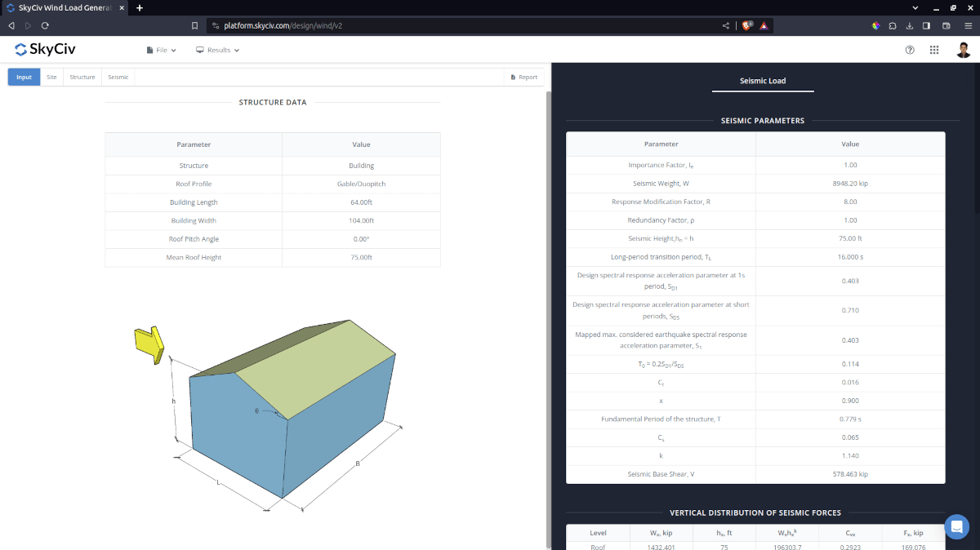Click the colorful wallet wheel icon

(875, 25)
